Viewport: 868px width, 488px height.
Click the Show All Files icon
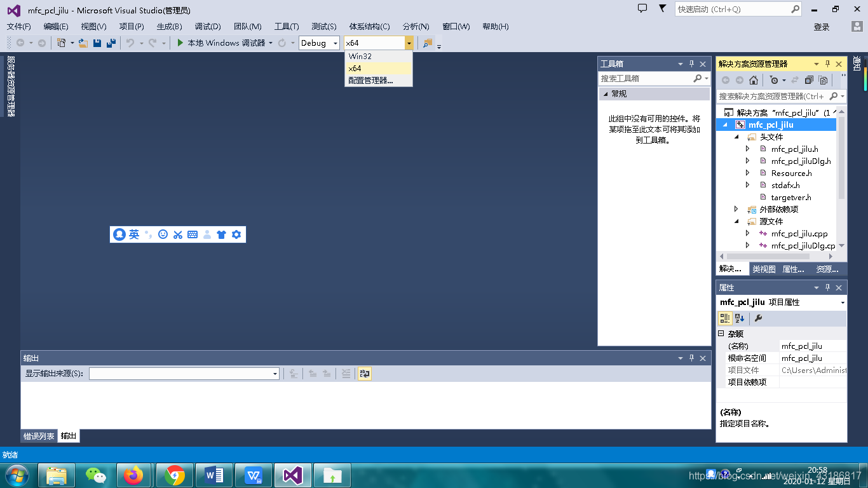822,79
